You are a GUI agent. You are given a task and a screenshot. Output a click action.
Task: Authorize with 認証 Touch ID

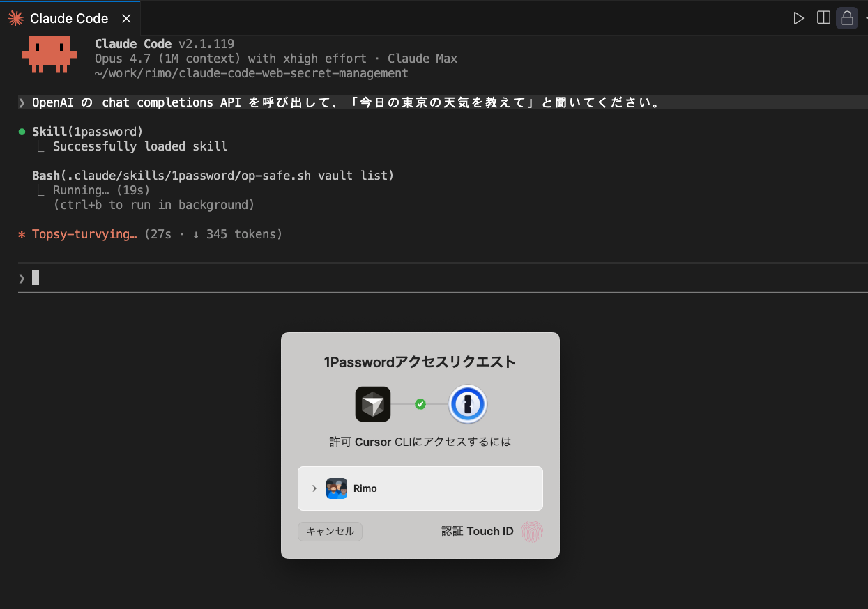click(492, 531)
